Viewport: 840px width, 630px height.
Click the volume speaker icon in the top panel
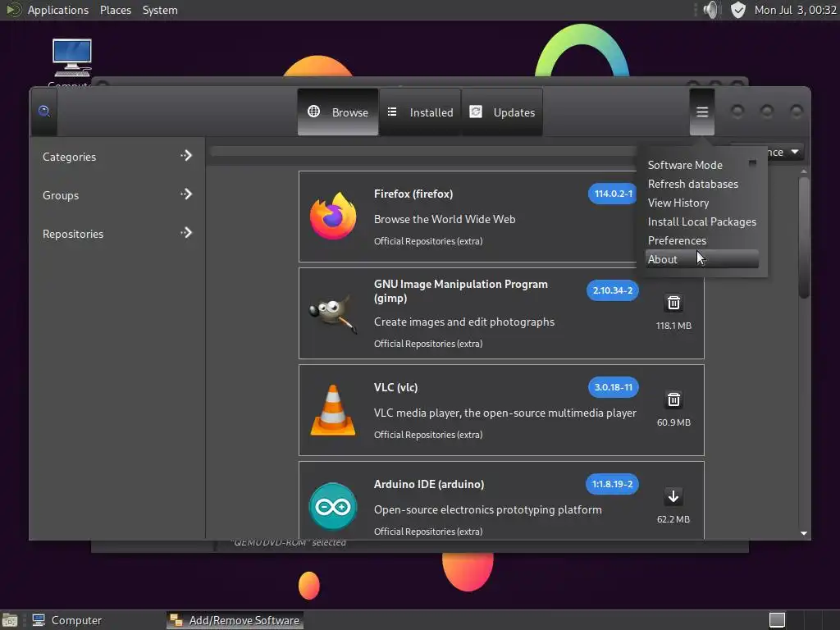(711, 10)
